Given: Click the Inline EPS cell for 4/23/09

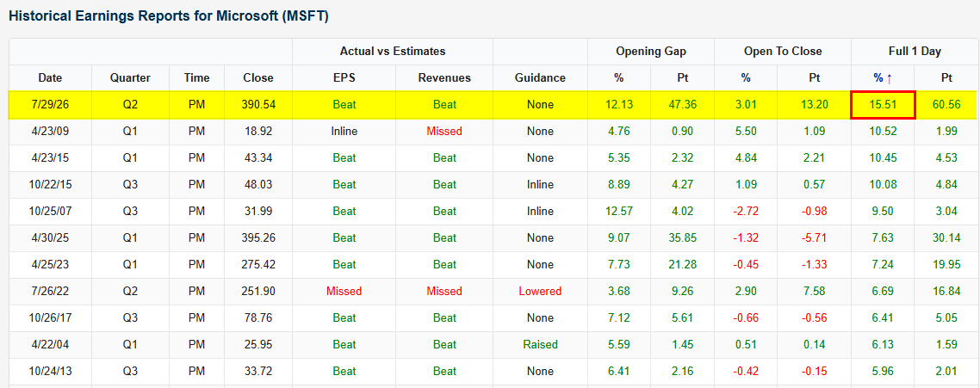Looking at the screenshot, I should 344,132.
